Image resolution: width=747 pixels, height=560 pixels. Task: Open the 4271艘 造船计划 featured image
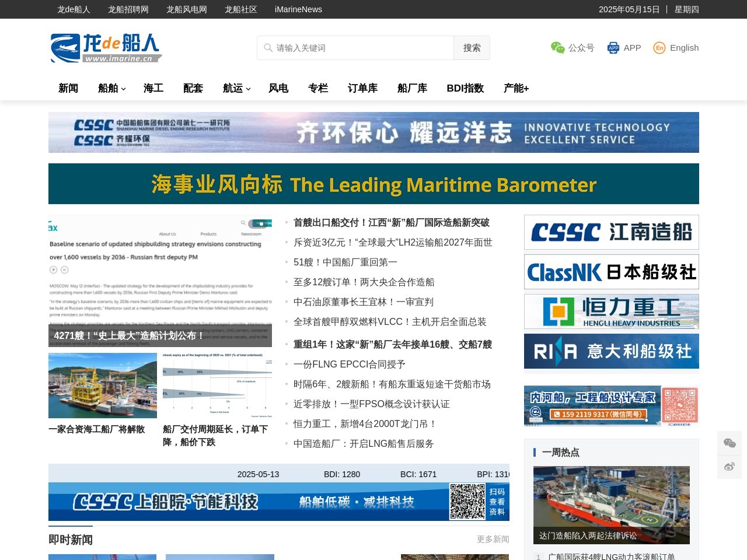160,281
